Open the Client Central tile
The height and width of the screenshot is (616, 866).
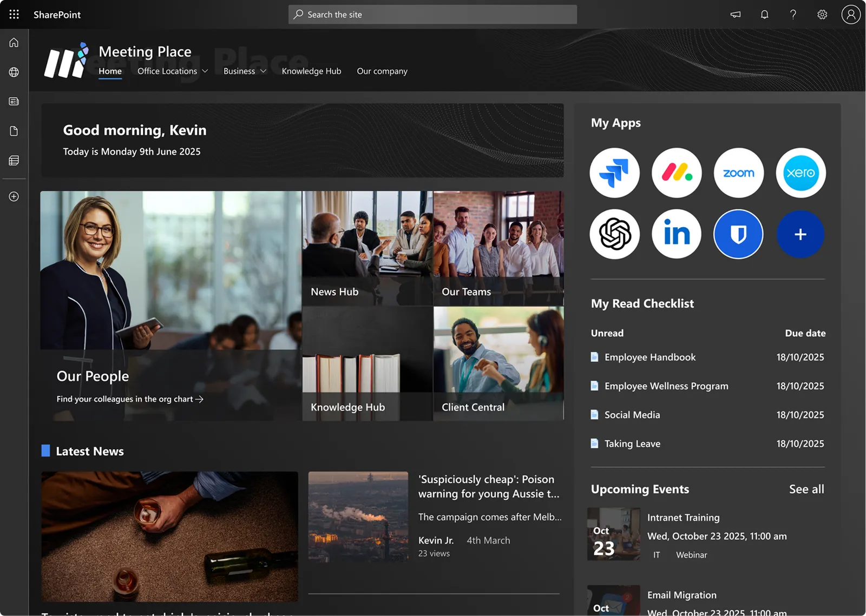[498, 363]
